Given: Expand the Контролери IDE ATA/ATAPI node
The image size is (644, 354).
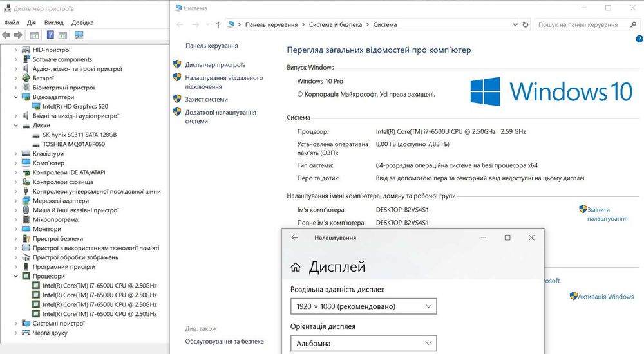Looking at the screenshot, I should point(16,172).
